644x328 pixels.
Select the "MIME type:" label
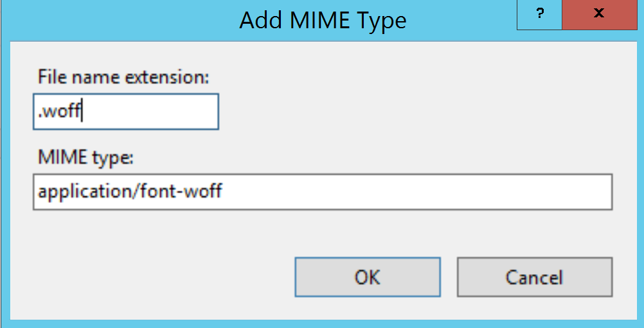(85, 158)
